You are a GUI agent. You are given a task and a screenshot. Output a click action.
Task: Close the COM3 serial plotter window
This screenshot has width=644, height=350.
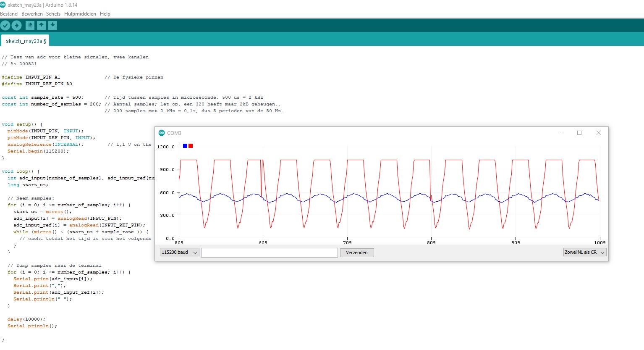(599, 133)
